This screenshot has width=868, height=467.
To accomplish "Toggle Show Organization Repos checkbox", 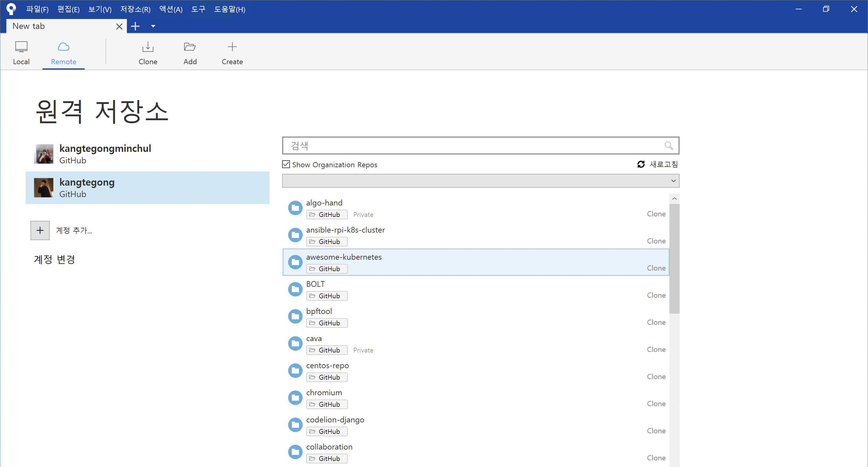I will [x=286, y=165].
